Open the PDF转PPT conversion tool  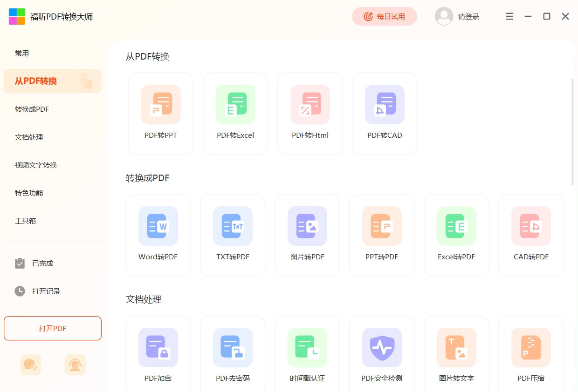point(161,105)
